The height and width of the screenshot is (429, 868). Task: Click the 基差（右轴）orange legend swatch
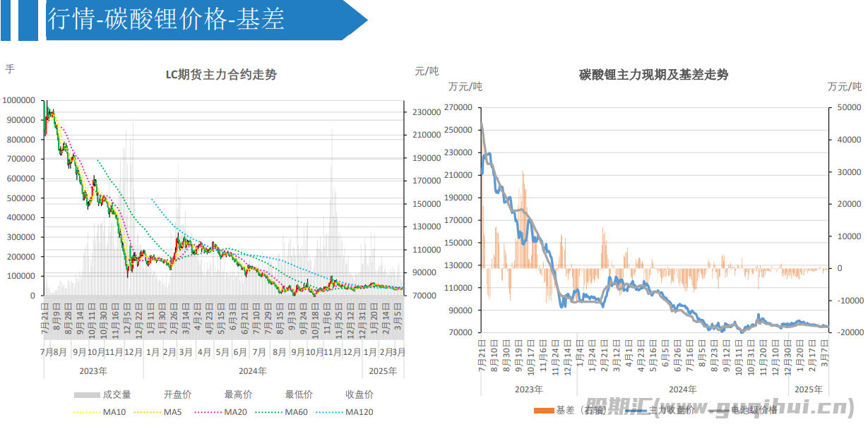tap(544, 410)
